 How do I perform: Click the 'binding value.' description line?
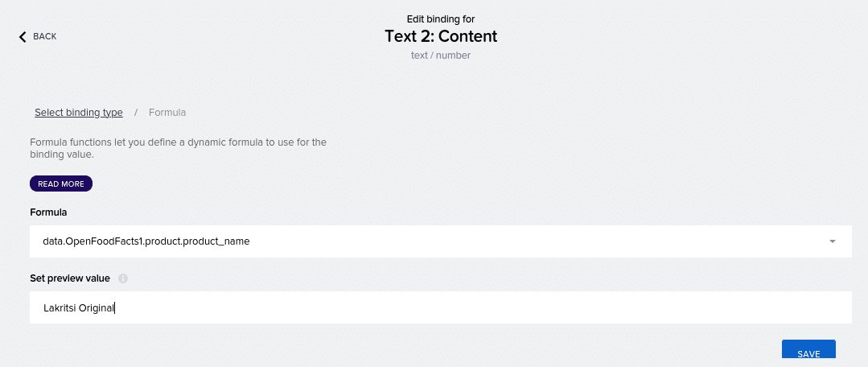click(62, 155)
